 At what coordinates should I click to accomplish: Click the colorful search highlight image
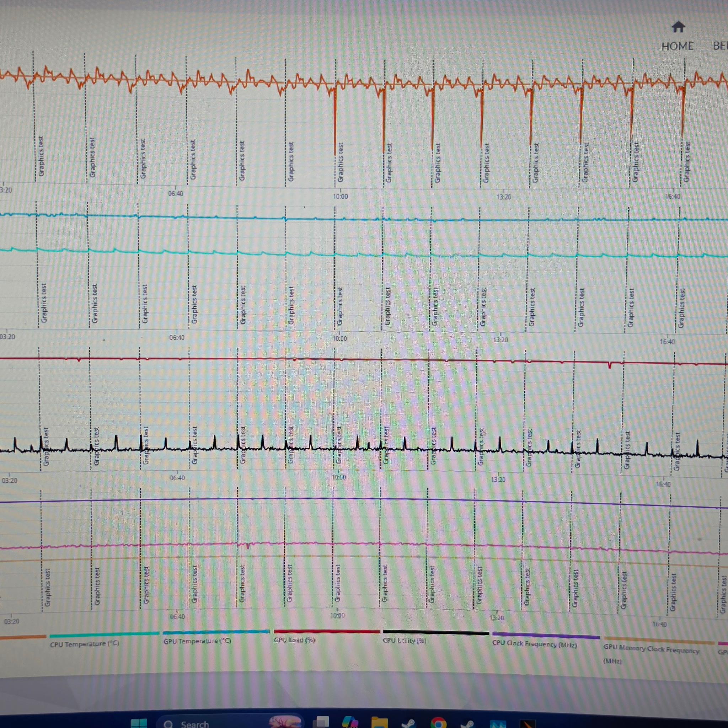coord(285,722)
